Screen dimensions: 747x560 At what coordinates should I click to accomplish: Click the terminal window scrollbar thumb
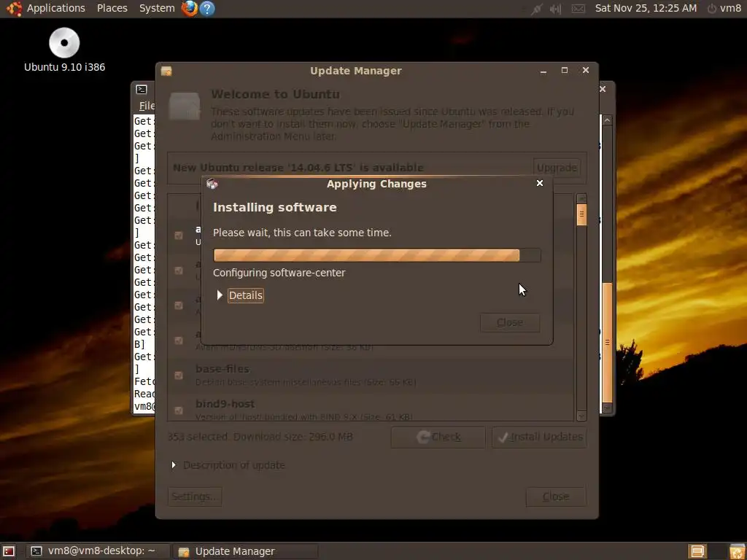pyautogui.click(x=607, y=343)
